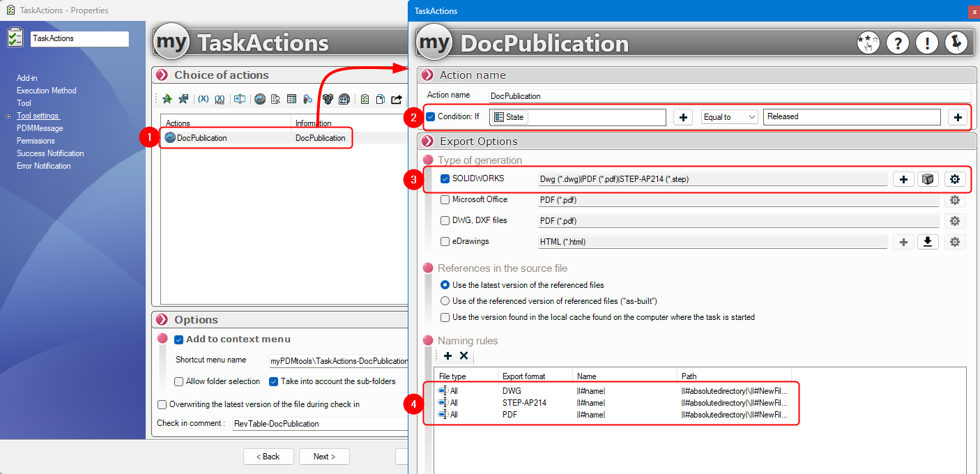Open the Add-in page in sidebar
Image resolution: width=980 pixels, height=474 pixels.
pyautogui.click(x=27, y=78)
